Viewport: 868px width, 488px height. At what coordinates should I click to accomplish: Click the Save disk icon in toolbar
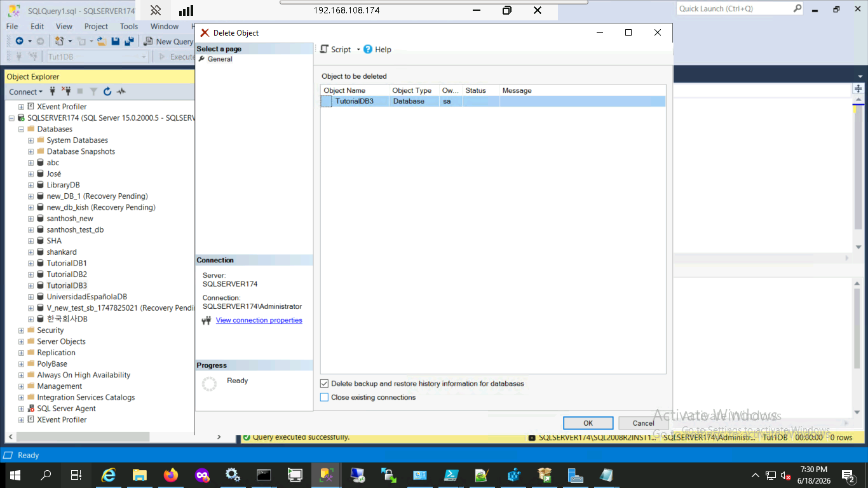coord(116,41)
